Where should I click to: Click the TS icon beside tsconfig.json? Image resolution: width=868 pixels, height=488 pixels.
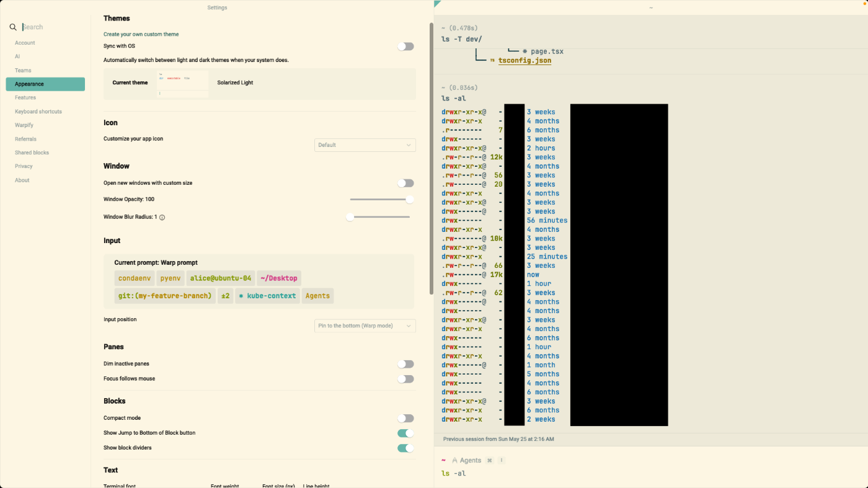pyautogui.click(x=492, y=61)
